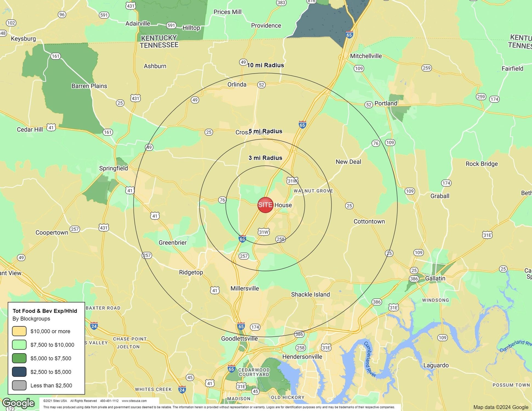This screenshot has width=532, height=411.
Task: Select the $2,500 to $5,000 legend swatch
Action: [19, 372]
